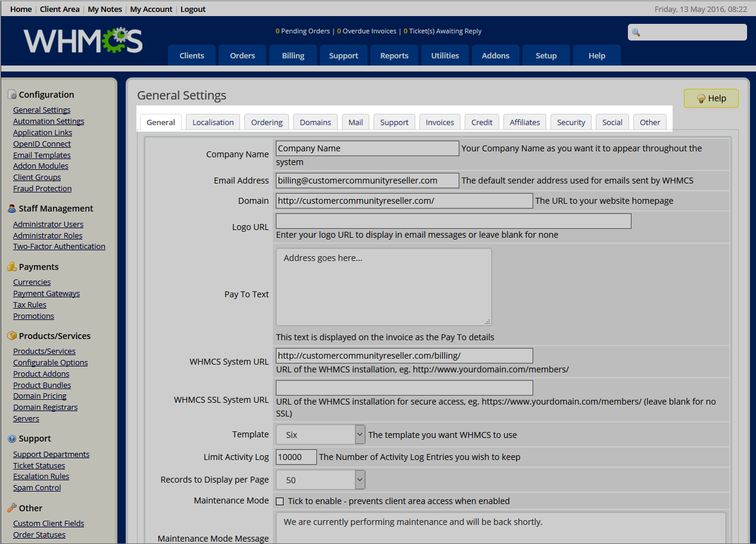Open the Payment Gateways link
This screenshot has width=756, height=544.
point(46,293)
